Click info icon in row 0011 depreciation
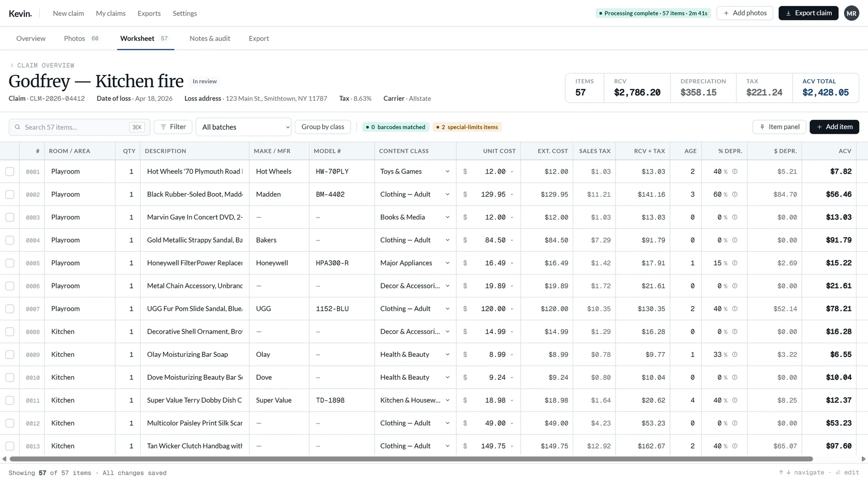Image resolution: width=868 pixels, height=481 pixels. pos(735,400)
